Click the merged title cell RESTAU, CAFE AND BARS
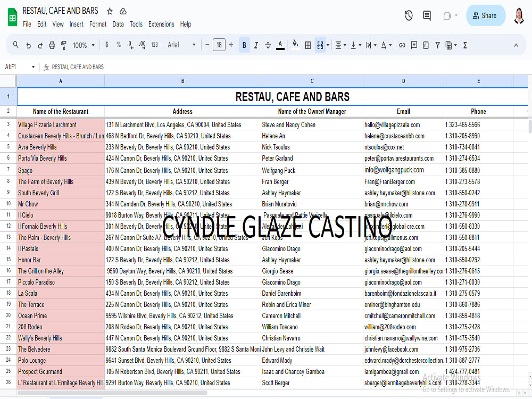 pos(272,97)
